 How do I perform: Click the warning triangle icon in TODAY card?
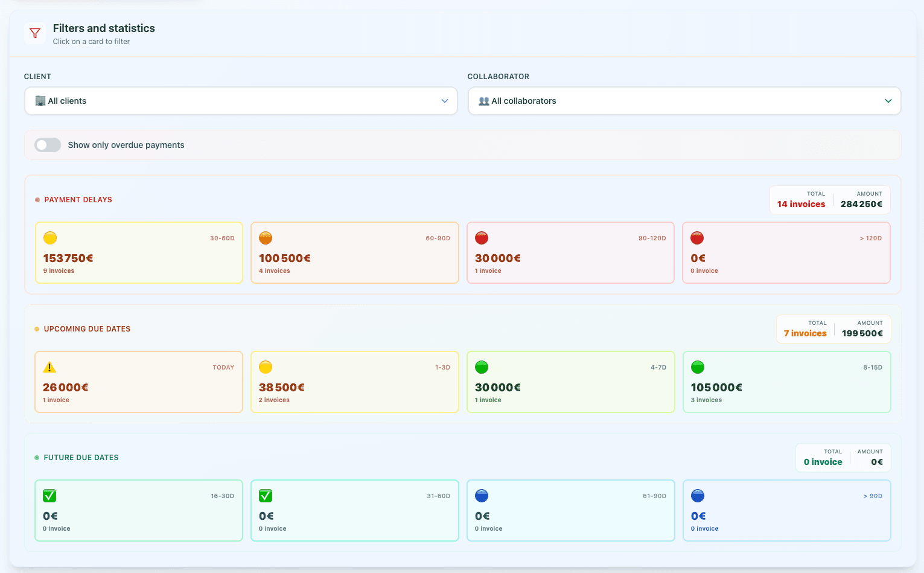click(x=49, y=367)
